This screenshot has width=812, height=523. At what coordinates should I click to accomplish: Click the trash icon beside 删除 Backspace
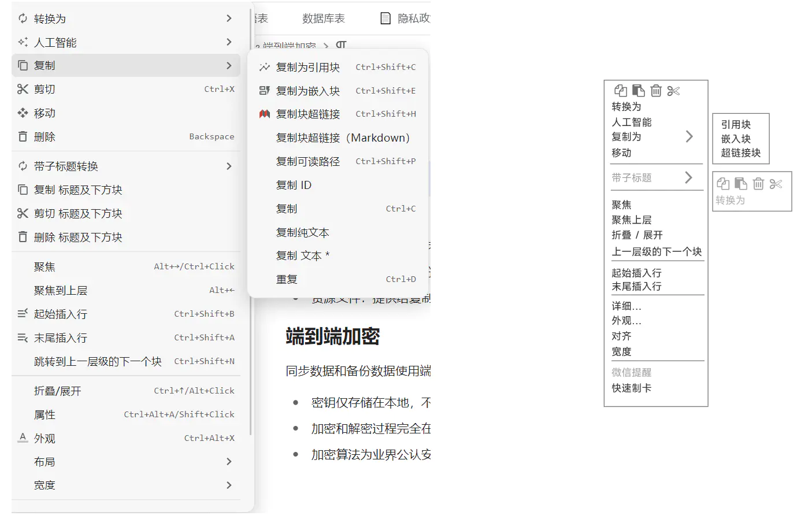(x=23, y=136)
